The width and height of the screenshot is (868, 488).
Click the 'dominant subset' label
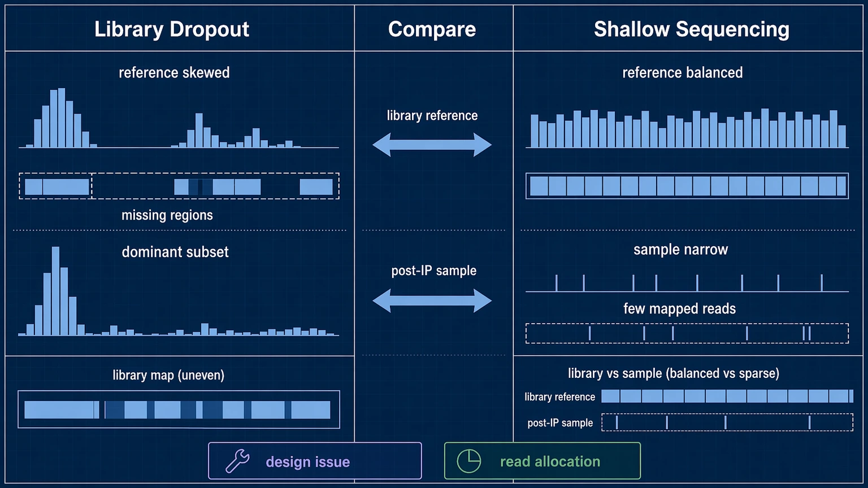(x=175, y=252)
